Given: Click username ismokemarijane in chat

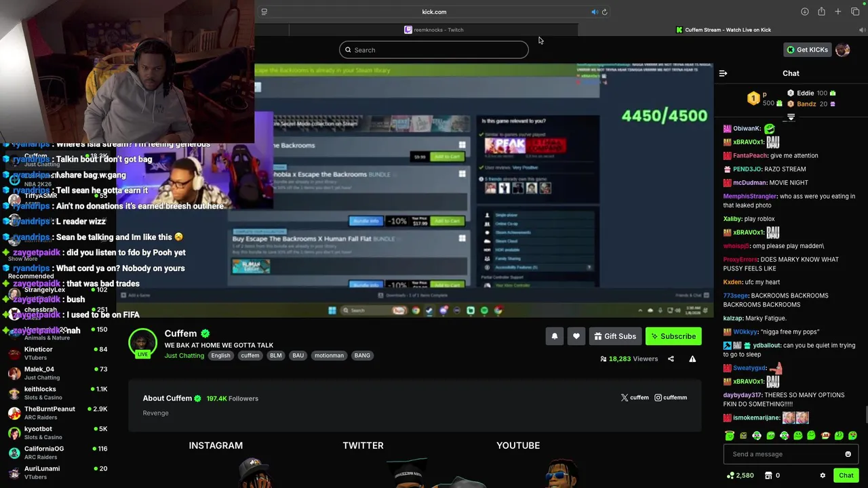Looking at the screenshot, I should coord(756,418).
